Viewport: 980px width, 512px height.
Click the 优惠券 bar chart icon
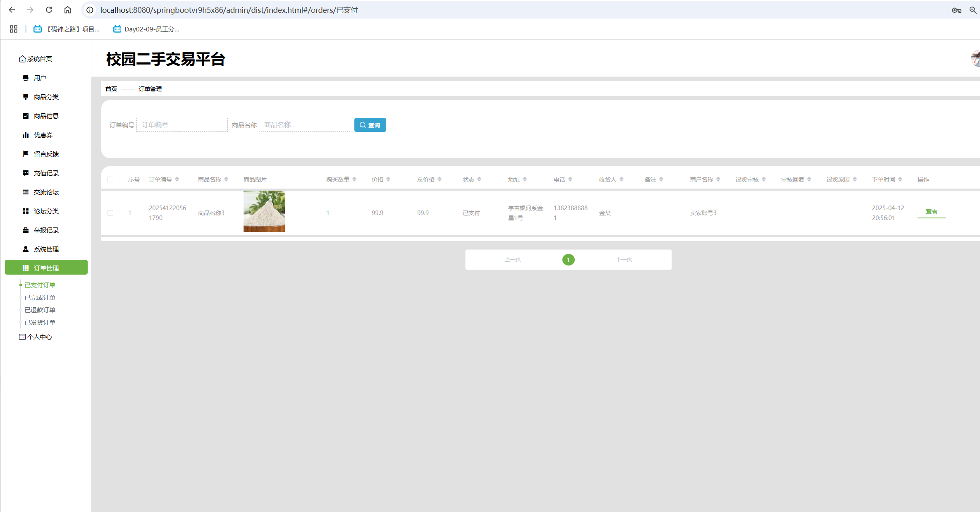coord(26,135)
